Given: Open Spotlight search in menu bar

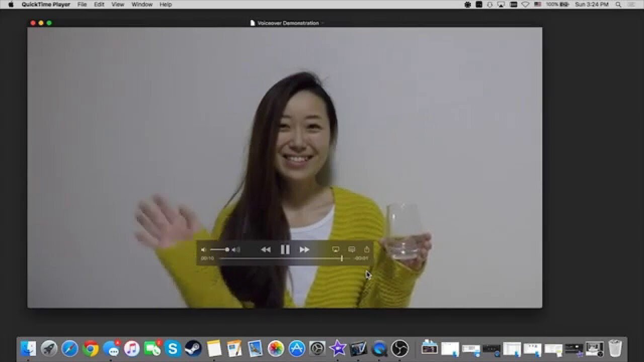Looking at the screenshot, I should (x=618, y=5).
